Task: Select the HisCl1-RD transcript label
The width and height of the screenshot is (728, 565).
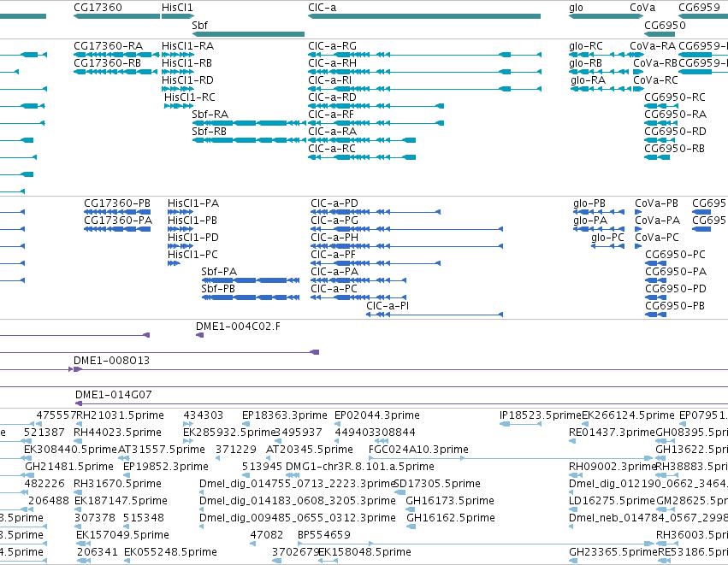Action: (x=187, y=80)
